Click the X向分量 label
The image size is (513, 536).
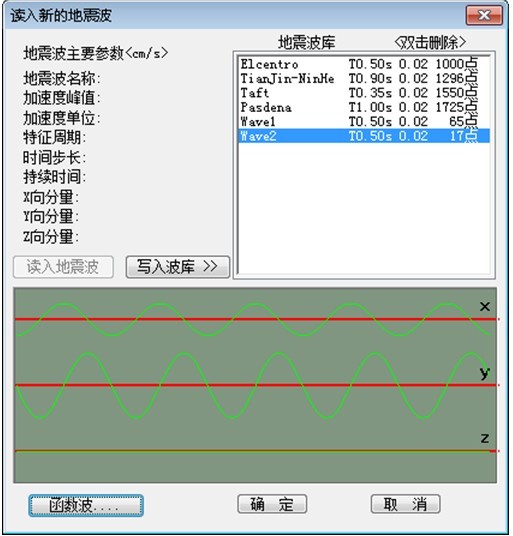(x=51, y=197)
